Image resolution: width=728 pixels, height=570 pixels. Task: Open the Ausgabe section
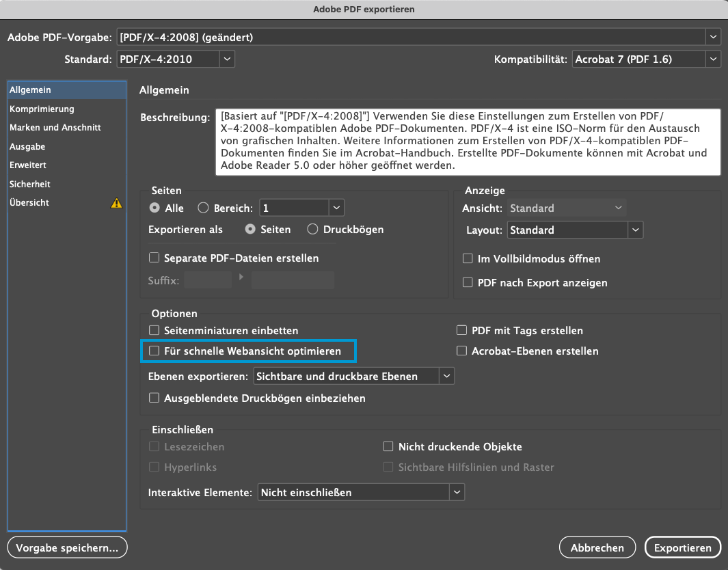[x=67, y=147]
